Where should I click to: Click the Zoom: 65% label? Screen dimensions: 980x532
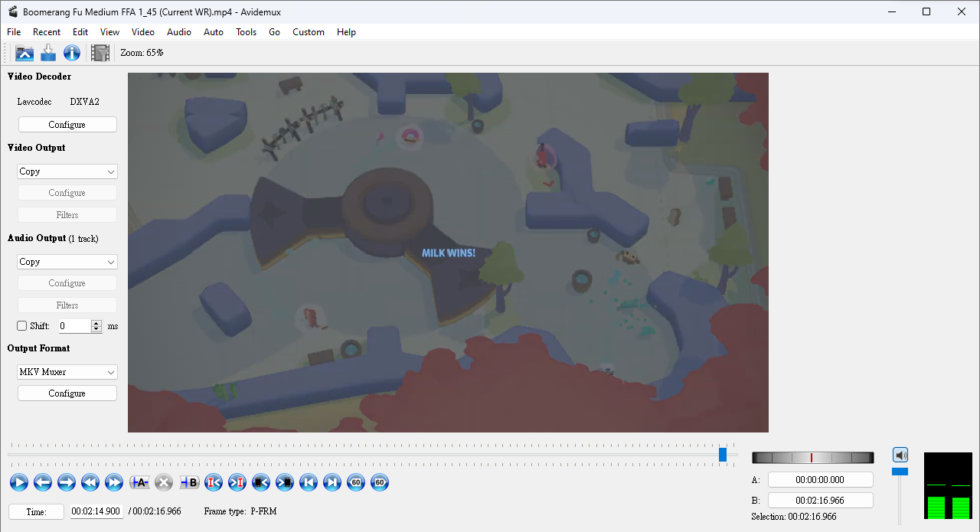point(142,53)
